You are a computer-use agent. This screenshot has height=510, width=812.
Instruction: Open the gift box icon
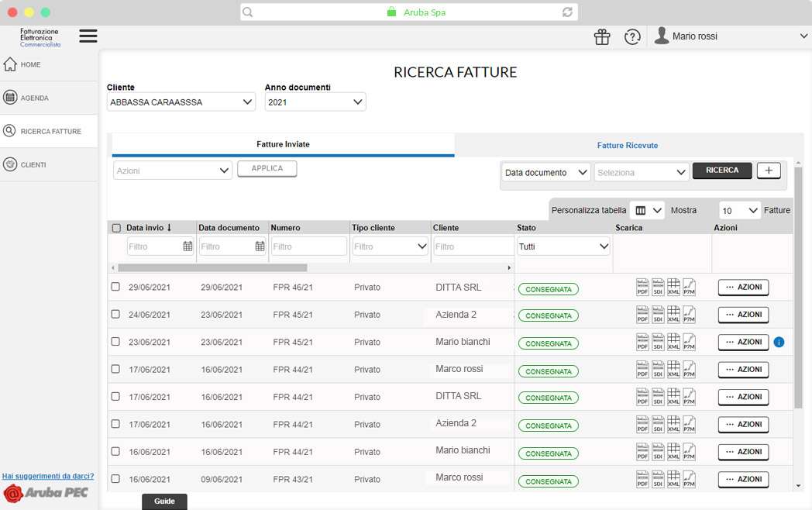(x=602, y=37)
